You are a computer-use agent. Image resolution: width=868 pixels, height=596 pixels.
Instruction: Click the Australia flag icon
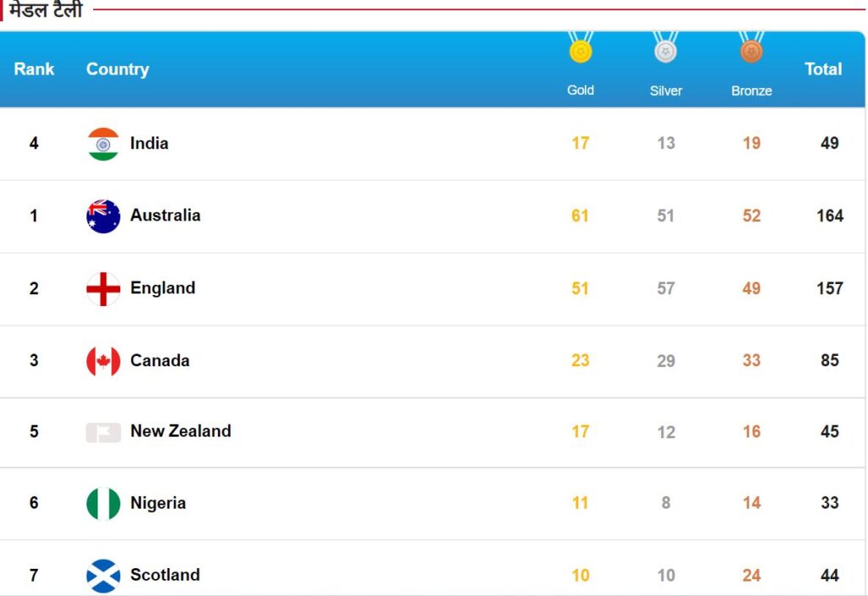click(103, 216)
